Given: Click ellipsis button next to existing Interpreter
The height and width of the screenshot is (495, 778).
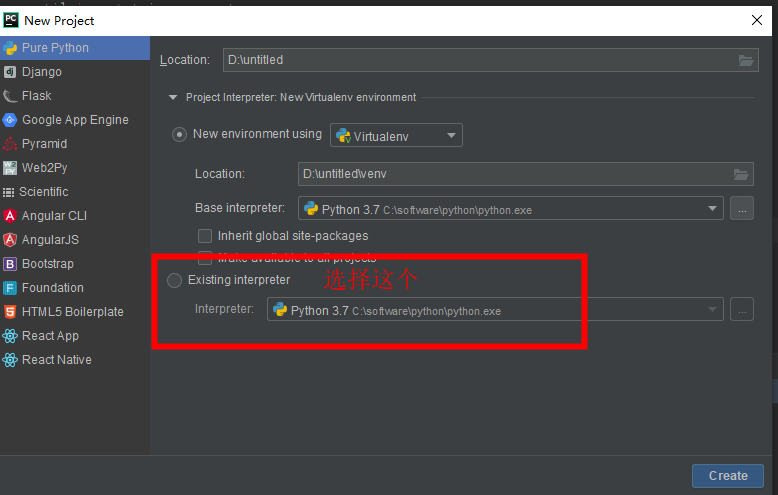Looking at the screenshot, I should point(742,309).
